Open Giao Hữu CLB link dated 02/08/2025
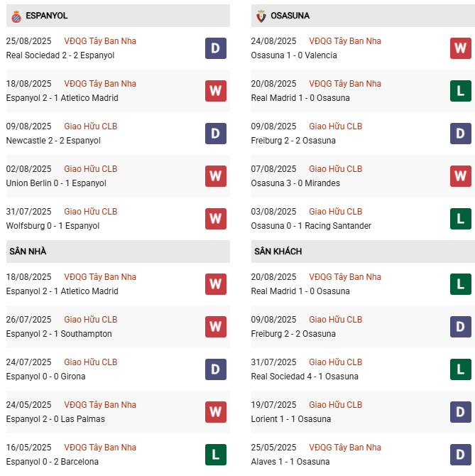 pos(91,169)
